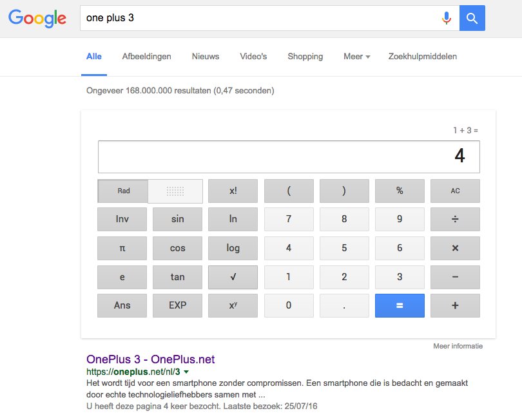
Task: Open the Meer dropdown in the results menu
Action: coord(356,57)
